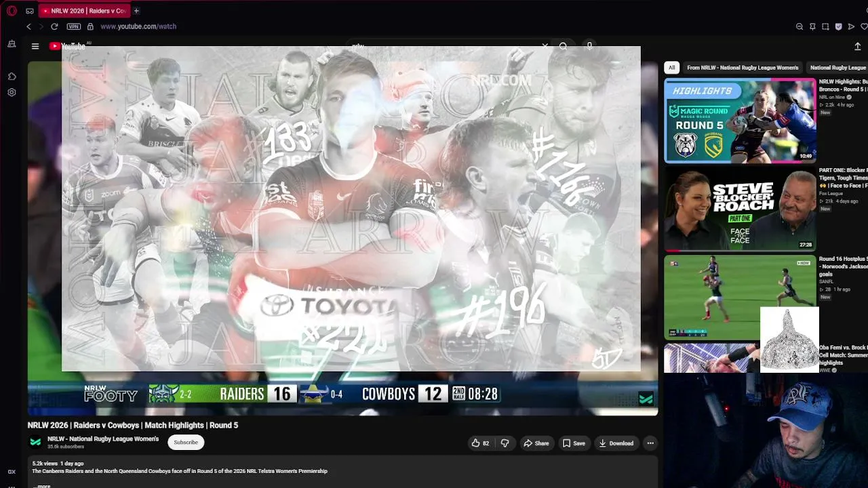
Task: Take a snapshot with the capture icon
Action: coord(825,26)
